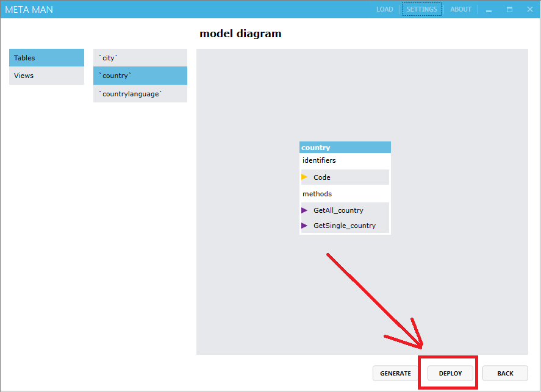Click the purple arrow icon beside GetSingle_country
541x392 pixels.
point(305,225)
